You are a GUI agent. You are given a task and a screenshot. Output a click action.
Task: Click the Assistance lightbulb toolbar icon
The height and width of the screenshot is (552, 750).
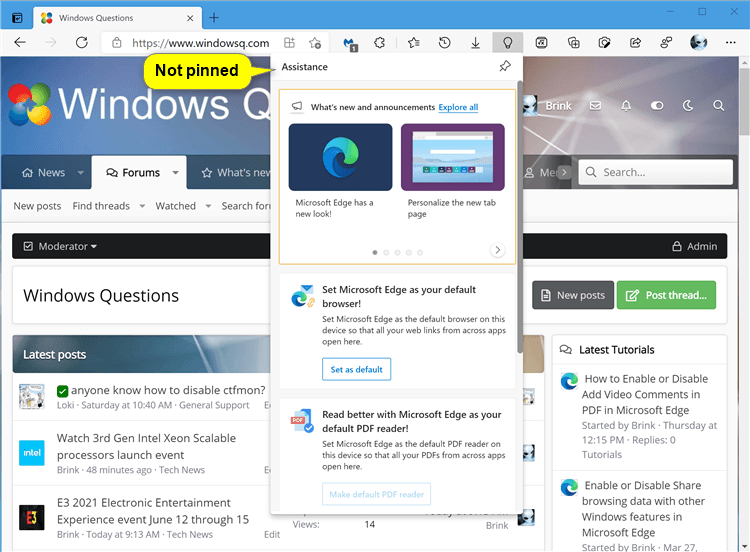[507, 43]
